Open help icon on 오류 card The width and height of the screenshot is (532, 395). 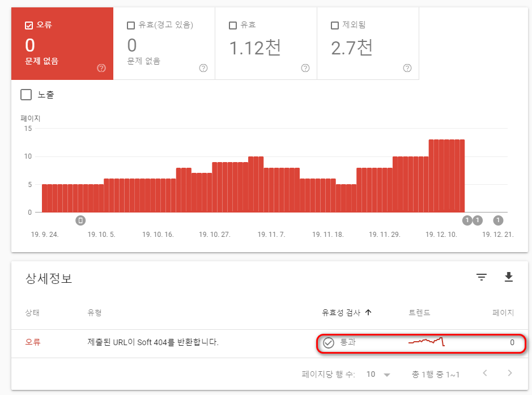click(101, 68)
